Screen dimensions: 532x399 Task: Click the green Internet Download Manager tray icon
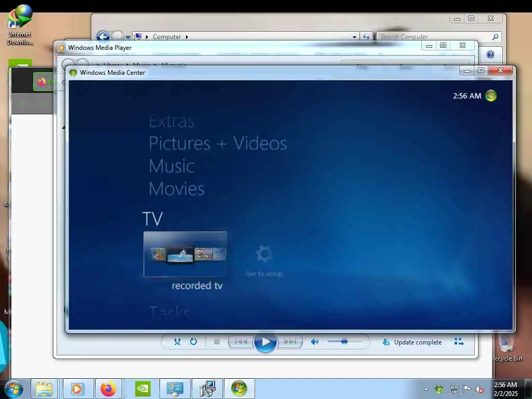(x=440, y=390)
